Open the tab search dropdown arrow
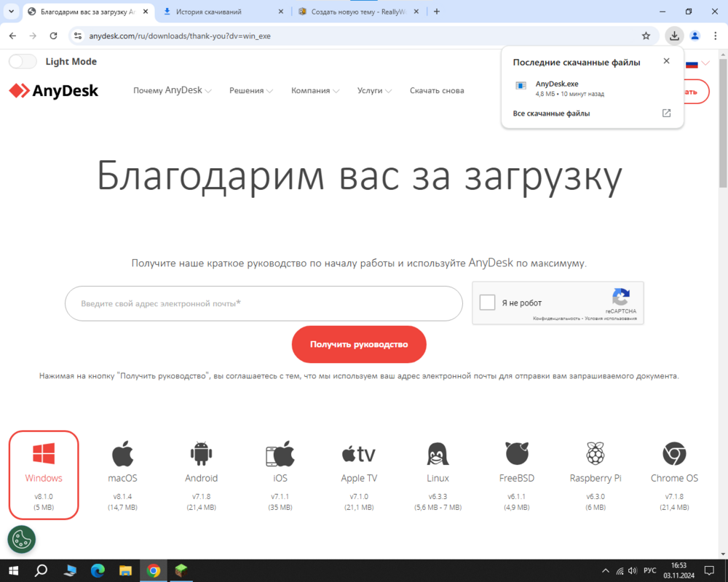728x582 pixels. (11, 12)
